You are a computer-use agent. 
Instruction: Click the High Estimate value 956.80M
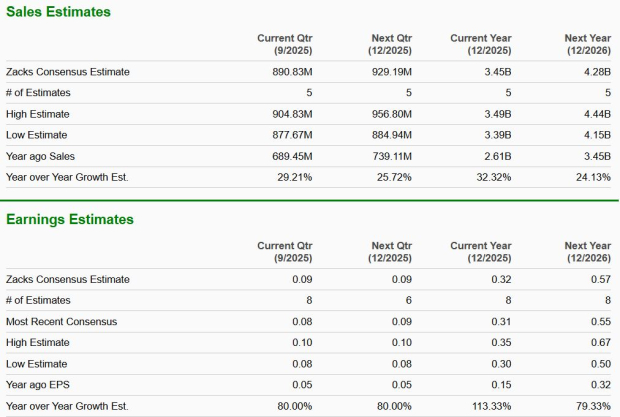[x=389, y=114]
